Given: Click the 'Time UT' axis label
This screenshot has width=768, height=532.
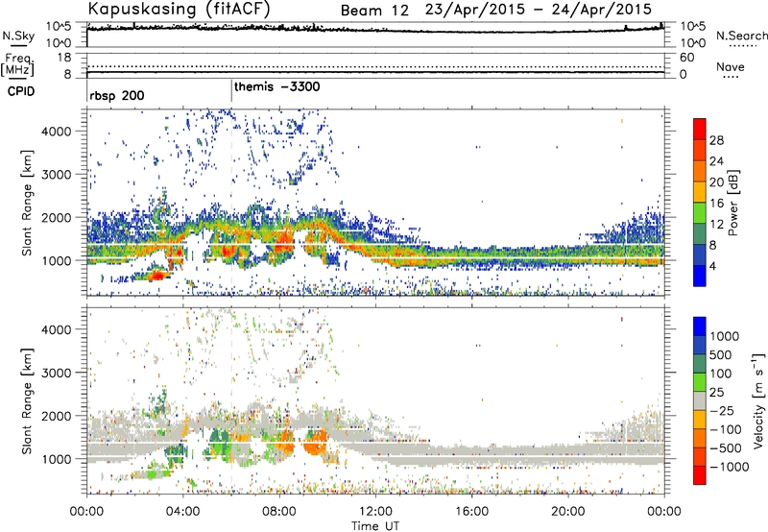Looking at the screenshot, I should coord(375,526).
